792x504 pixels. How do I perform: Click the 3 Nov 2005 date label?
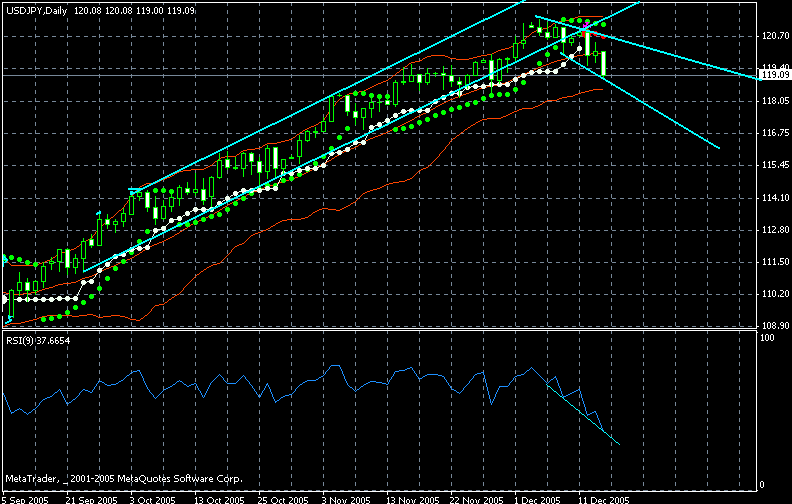click(346, 500)
